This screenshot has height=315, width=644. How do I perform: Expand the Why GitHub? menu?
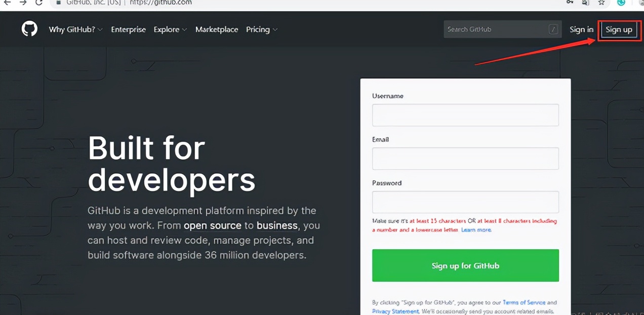tap(75, 29)
